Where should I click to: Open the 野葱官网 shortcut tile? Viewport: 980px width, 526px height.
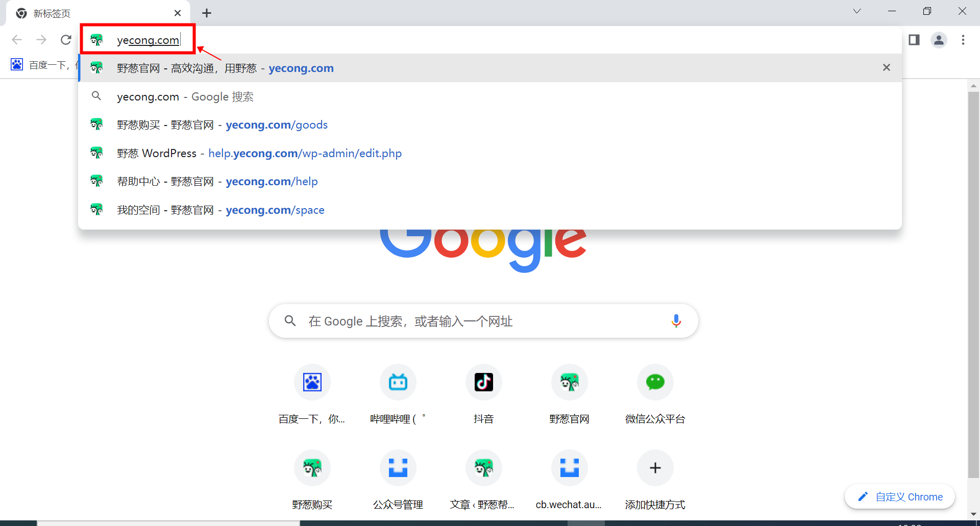point(569,394)
